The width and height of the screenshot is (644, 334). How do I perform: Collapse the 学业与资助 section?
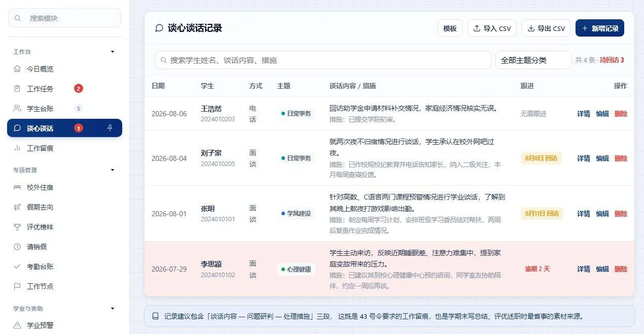coord(113,308)
